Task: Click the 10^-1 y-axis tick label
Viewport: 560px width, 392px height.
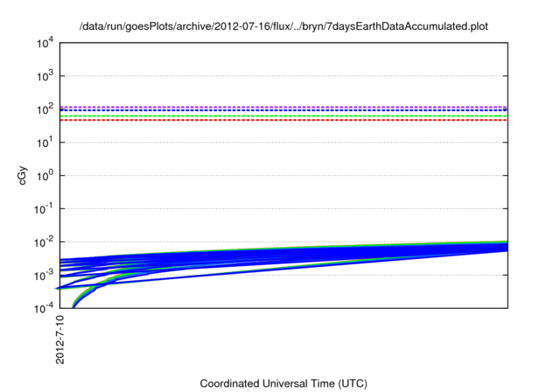Action: point(43,209)
